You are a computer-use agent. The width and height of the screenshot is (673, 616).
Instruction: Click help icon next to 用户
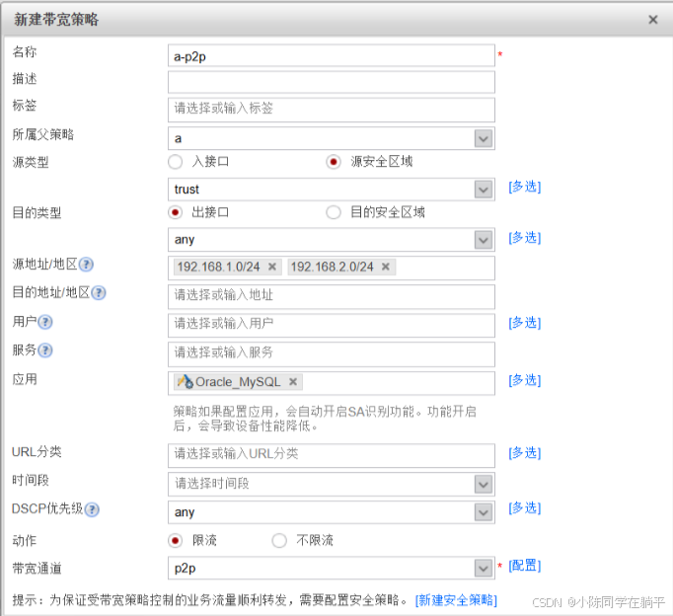(x=45, y=322)
